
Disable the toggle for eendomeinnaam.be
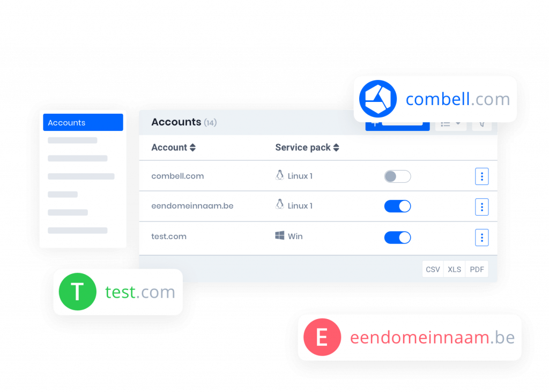pos(397,206)
